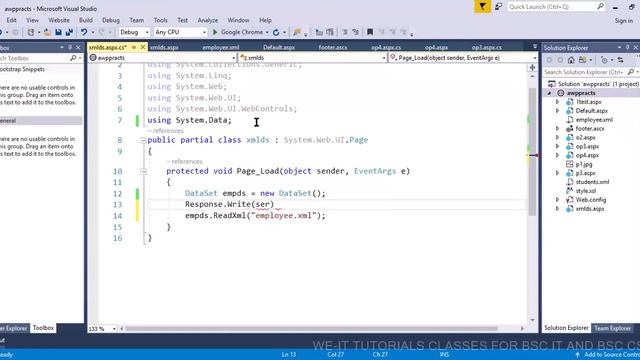Image resolution: width=640 pixels, height=360 pixels.
Task: Click Add to Source Control in status bar
Action: [608, 355]
